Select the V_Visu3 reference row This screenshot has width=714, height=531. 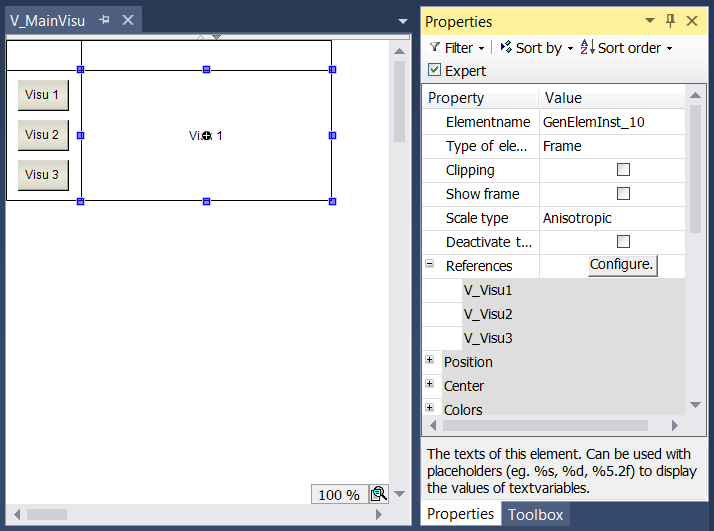pyautogui.click(x=573, y=338)
